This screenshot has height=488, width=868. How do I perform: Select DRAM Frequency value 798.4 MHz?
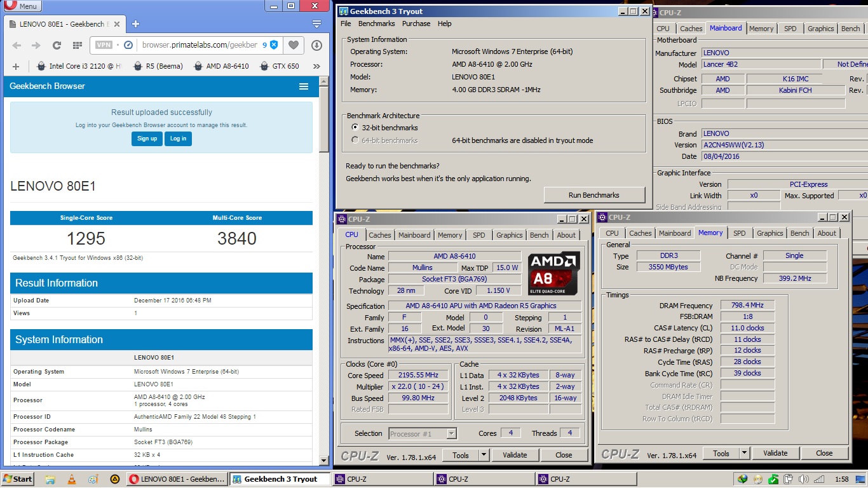[747, 305]
